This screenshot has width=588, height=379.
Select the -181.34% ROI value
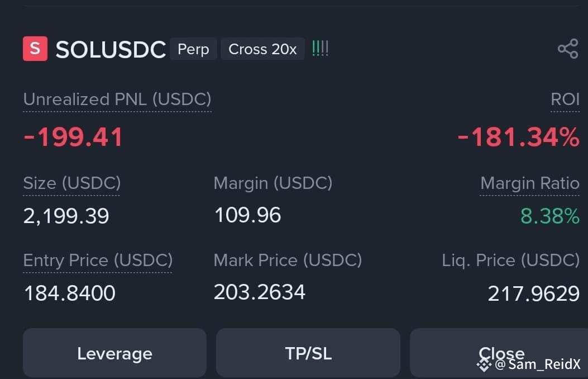(519, 137)
